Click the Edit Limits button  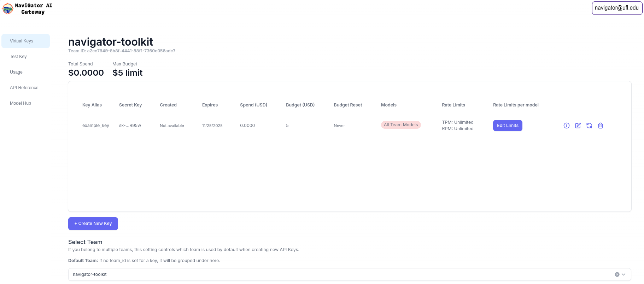coord(508,126)
